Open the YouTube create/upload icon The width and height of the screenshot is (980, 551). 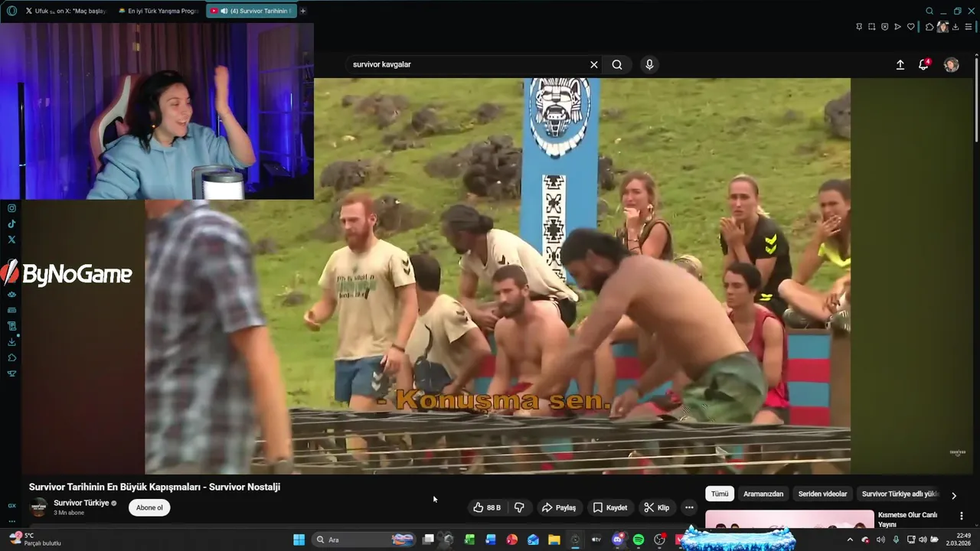coord(900,65)
